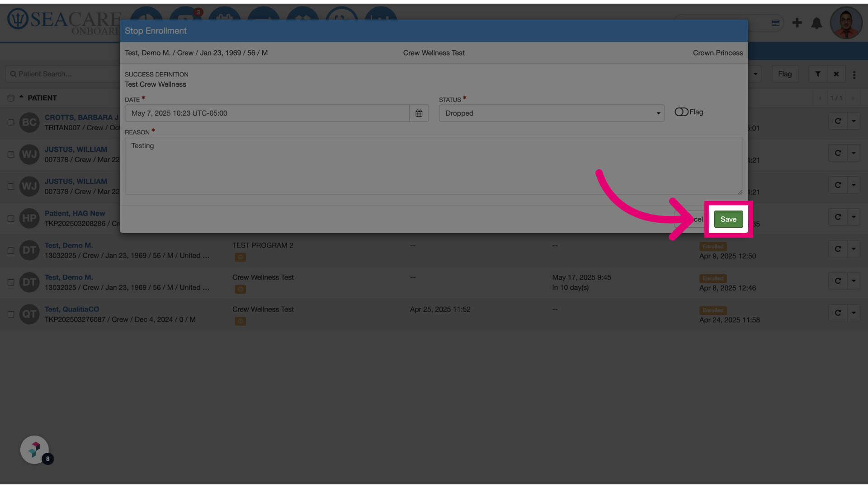
Task: Open the user profile avatar
Action: click(846, 23)
